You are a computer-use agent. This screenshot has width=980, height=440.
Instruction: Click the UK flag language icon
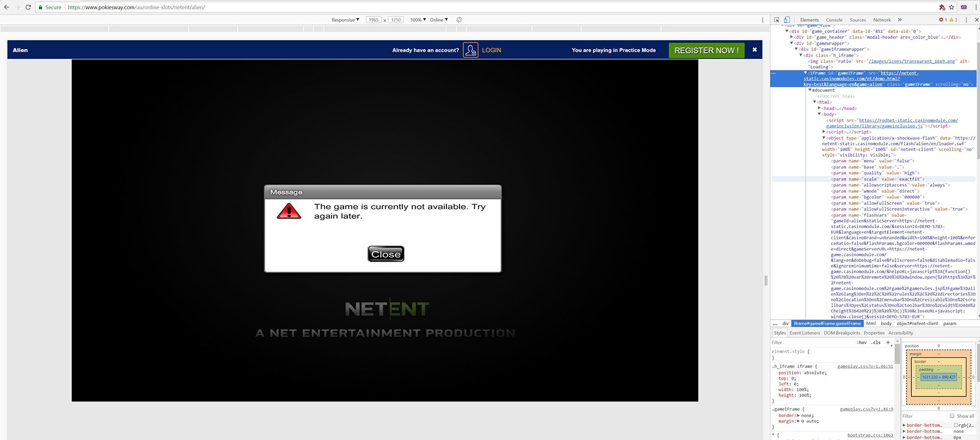pos(964,7)
